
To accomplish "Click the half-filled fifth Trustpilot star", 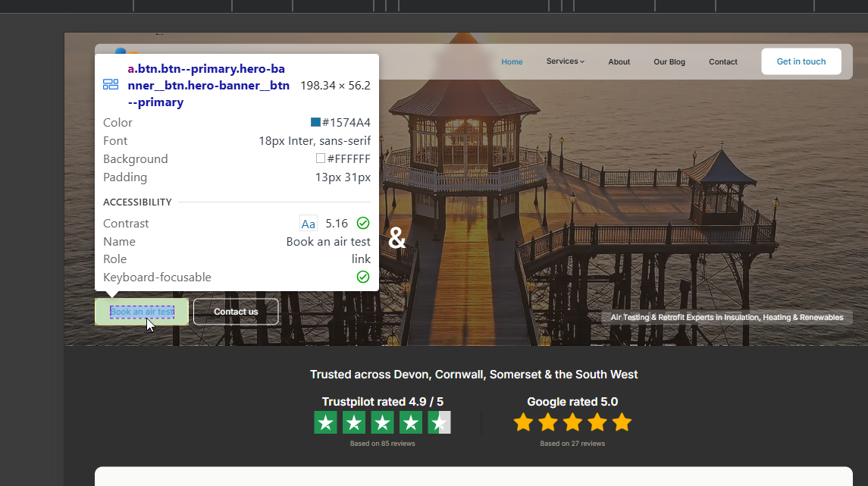I will tap(439, 422).
